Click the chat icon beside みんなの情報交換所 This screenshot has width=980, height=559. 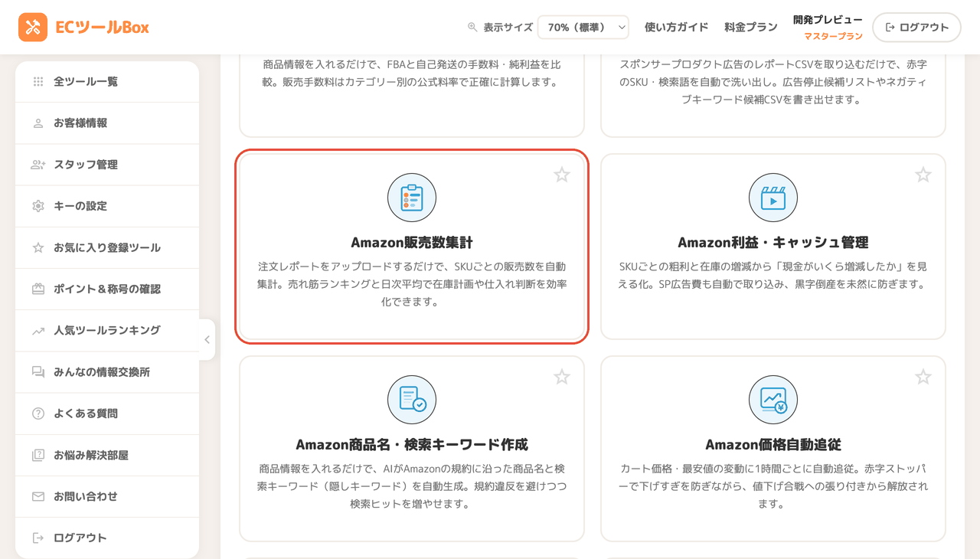pyautogui.click(x=38, y=372)
